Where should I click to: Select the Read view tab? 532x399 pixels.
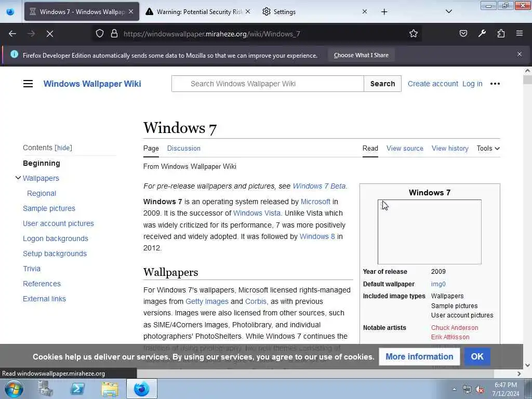370,148
